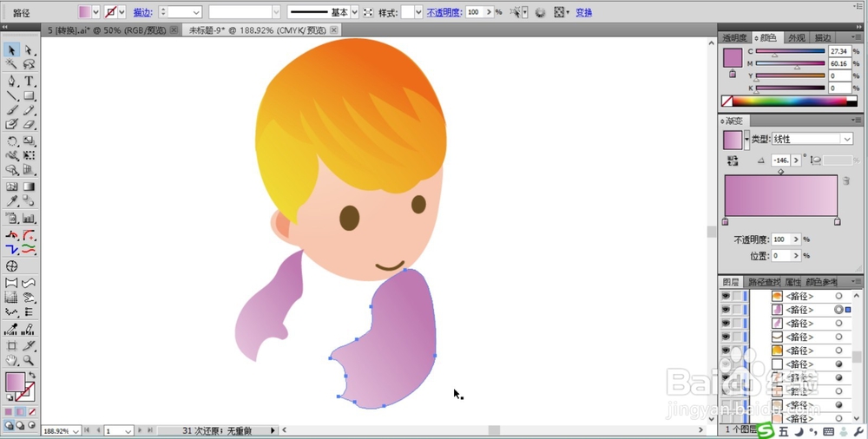The width and height of the screenshot is (868, 439).
Task: Open status bar menu arrow after 无重做
Action: coord(273,430)
